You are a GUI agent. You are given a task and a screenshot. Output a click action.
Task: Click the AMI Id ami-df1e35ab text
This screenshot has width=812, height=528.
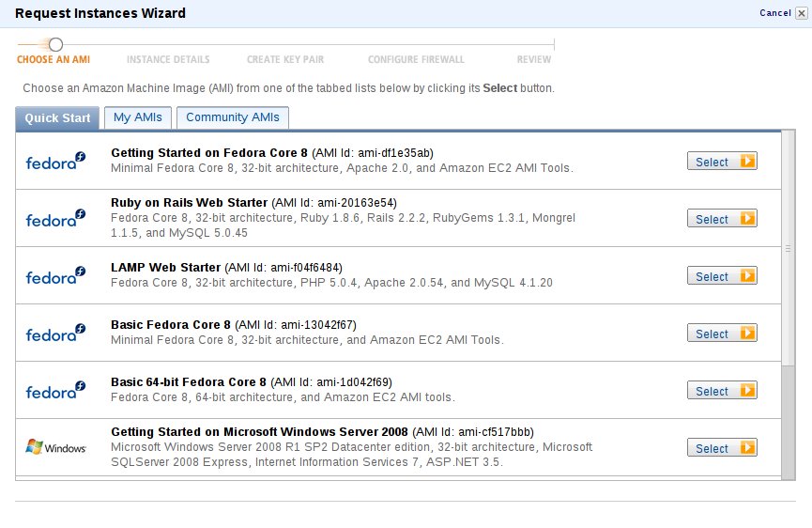373,153
